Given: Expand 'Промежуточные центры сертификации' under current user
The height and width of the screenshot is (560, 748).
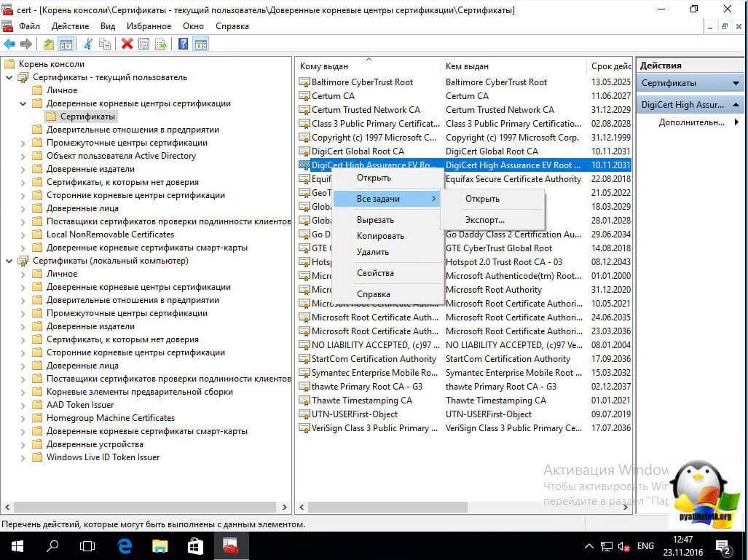Looking at the screenshot, I should click(x=23, y=143).
